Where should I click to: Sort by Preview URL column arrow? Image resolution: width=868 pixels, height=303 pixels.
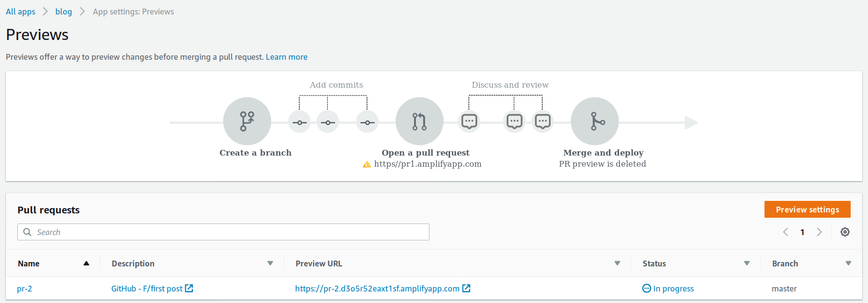(x=617, y=263)
